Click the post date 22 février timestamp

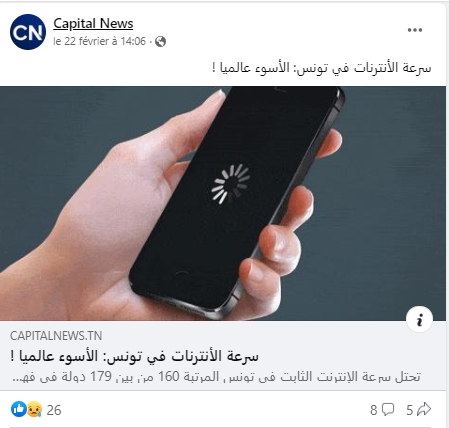pos(100,41)
